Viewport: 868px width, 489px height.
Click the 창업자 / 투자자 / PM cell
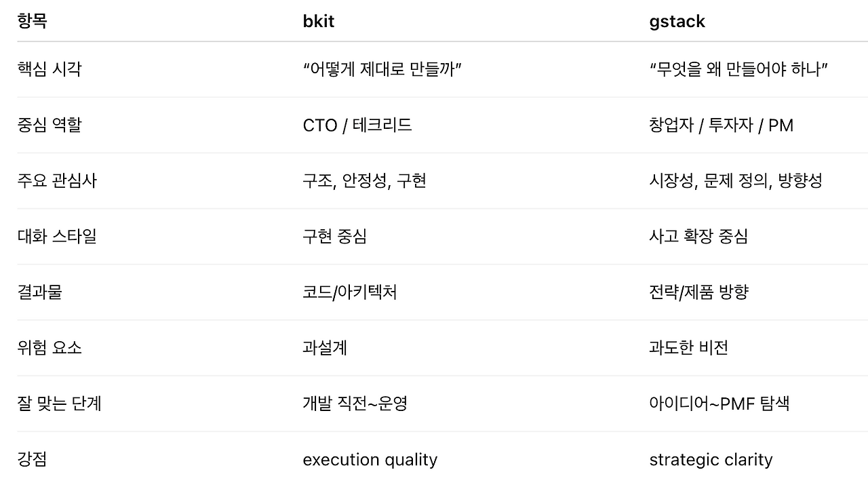tap(721, 125)
